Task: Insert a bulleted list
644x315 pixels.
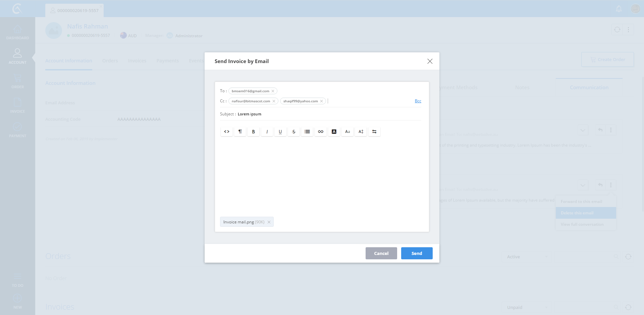Action: [x=307, y=132]
